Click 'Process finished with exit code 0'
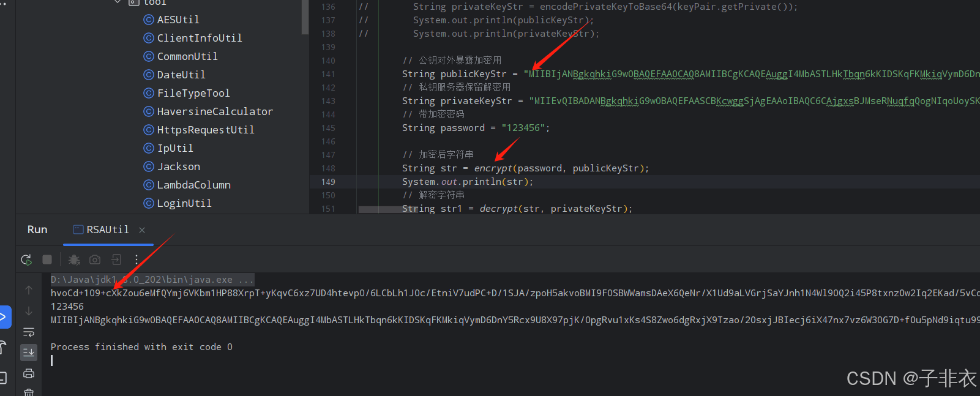Screen dimensions: 980x396 pos(141,347)
